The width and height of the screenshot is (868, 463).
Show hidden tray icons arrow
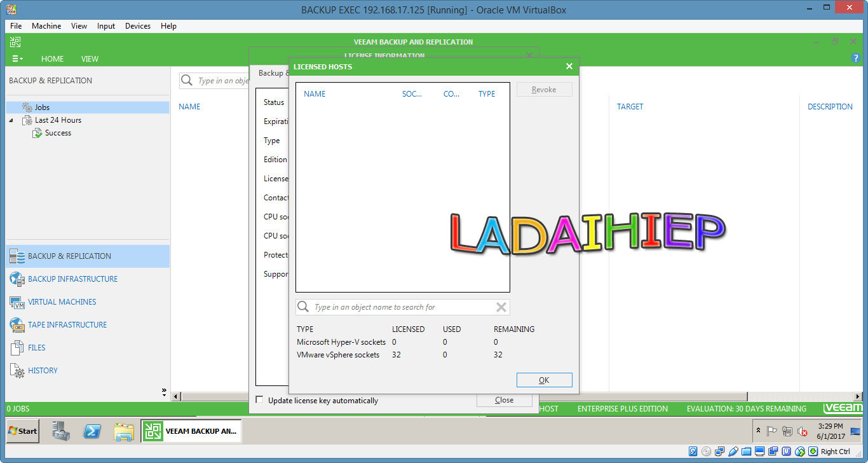(x=758, y=431)
